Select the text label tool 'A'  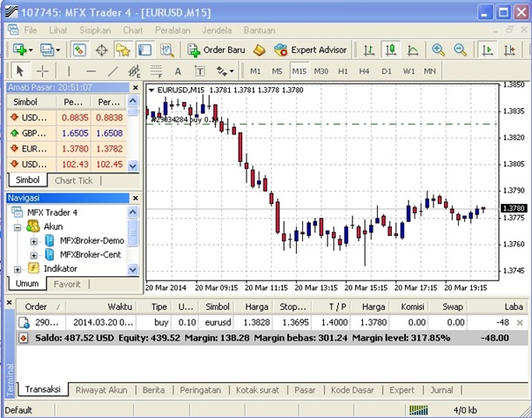pyautogui.click(x=178, y=71)
